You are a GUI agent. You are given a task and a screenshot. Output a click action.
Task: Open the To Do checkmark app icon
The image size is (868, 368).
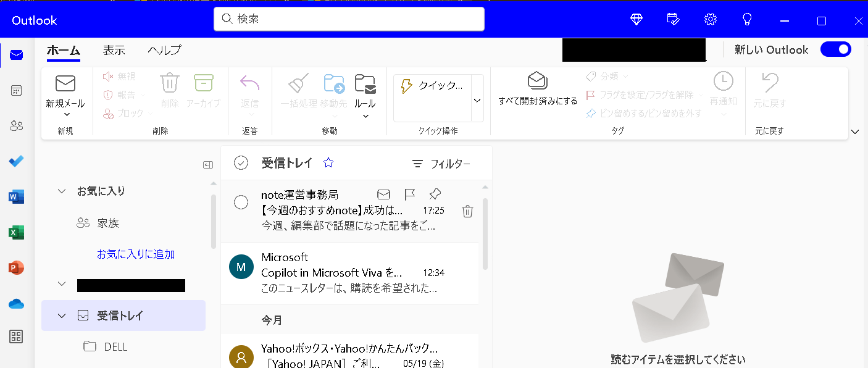tap(17, 162)
